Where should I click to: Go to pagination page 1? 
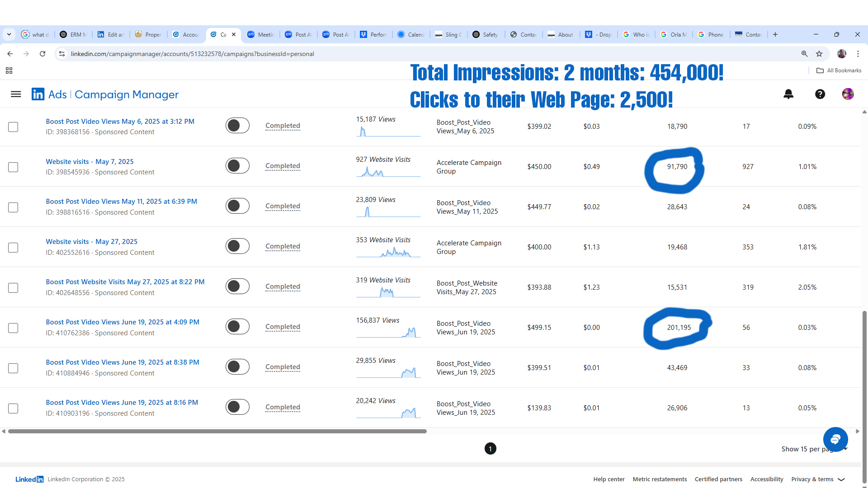point(491,449)
